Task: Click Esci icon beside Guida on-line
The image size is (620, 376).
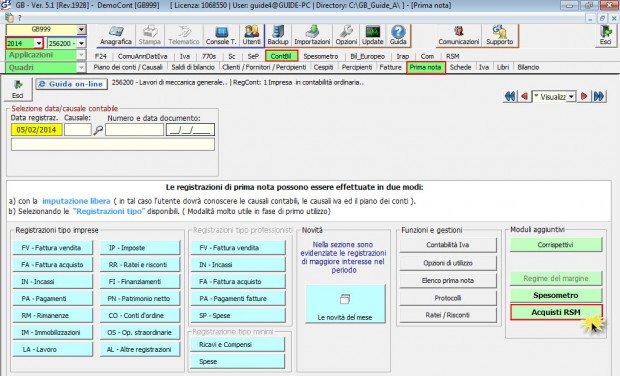Action: (18, 89)
